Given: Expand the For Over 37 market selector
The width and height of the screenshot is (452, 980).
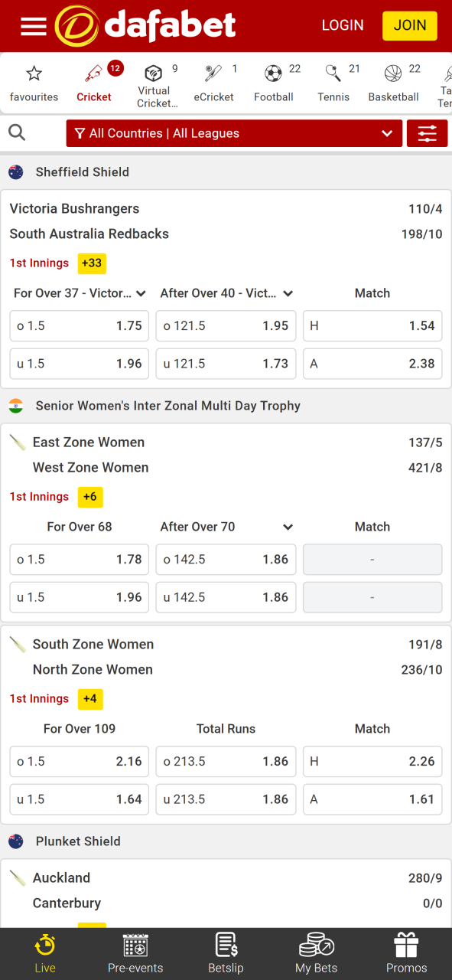Looking at the screenshot, I should point(79,293).
